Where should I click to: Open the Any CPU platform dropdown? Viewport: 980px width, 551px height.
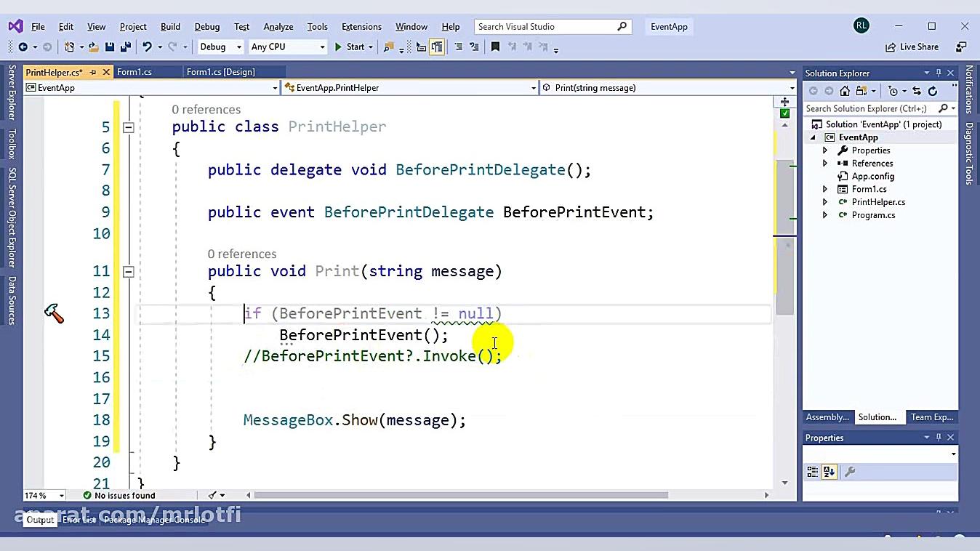(x=288, y=47)
